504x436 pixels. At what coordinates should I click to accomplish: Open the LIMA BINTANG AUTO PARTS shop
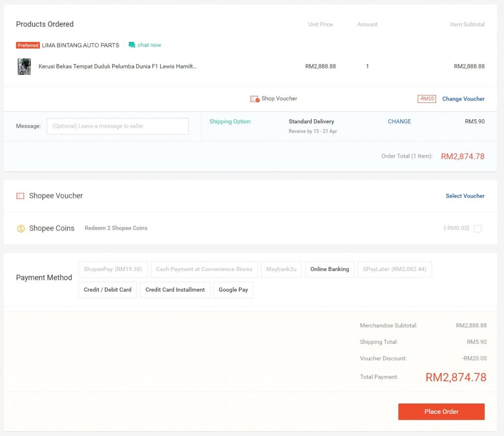tap(81, 45)
